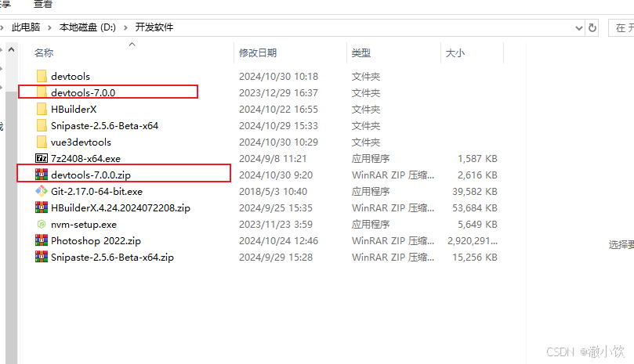Click the size value 5,649 KB
The width and height of the screenshot is (634, 364).
pos(477,224)
